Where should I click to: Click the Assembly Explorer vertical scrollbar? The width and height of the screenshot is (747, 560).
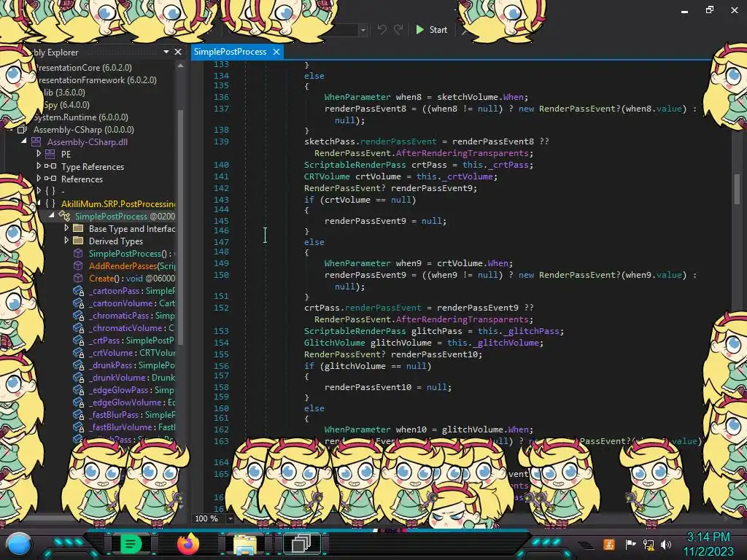click(x=181, y=227)
